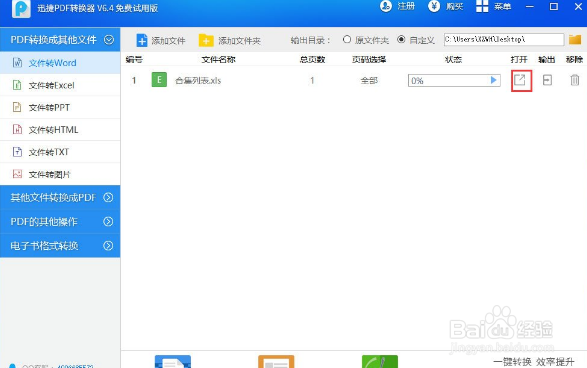587x368 pixels.
Task: Remove 合集列表.xls with the trash icon
Action: pyautogui.click(x=575, y=80)
